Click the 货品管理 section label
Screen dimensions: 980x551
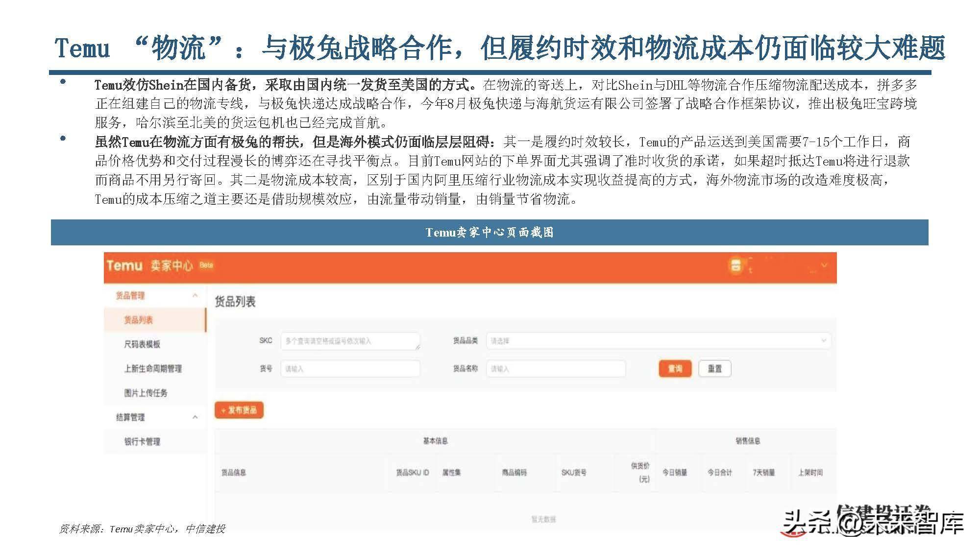click(x=130, y=296)
